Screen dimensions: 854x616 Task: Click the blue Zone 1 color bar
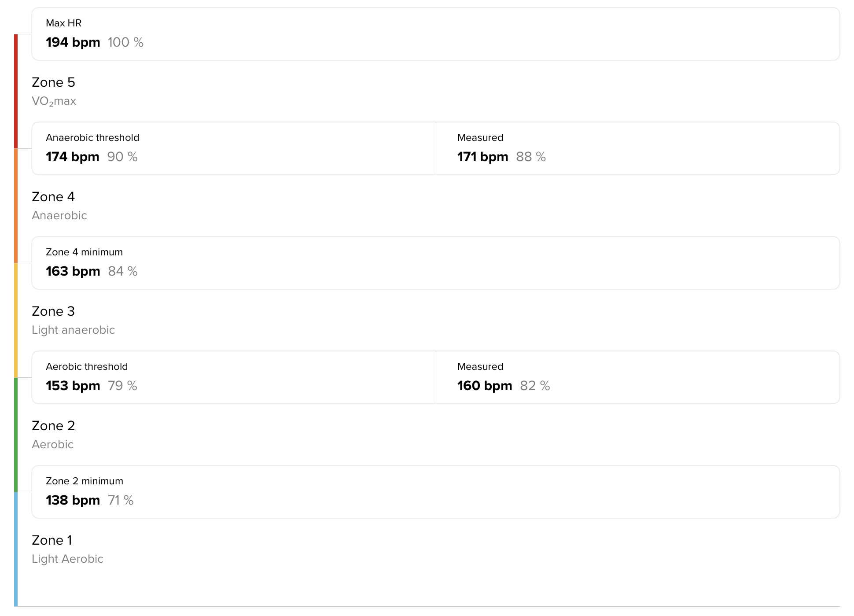point(16,549)
